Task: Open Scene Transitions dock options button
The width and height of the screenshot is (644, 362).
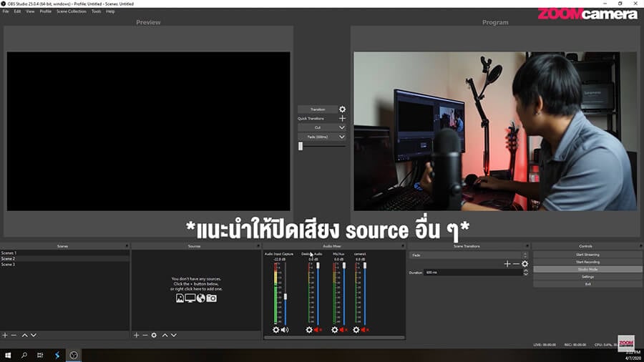Action: [526, 246]
